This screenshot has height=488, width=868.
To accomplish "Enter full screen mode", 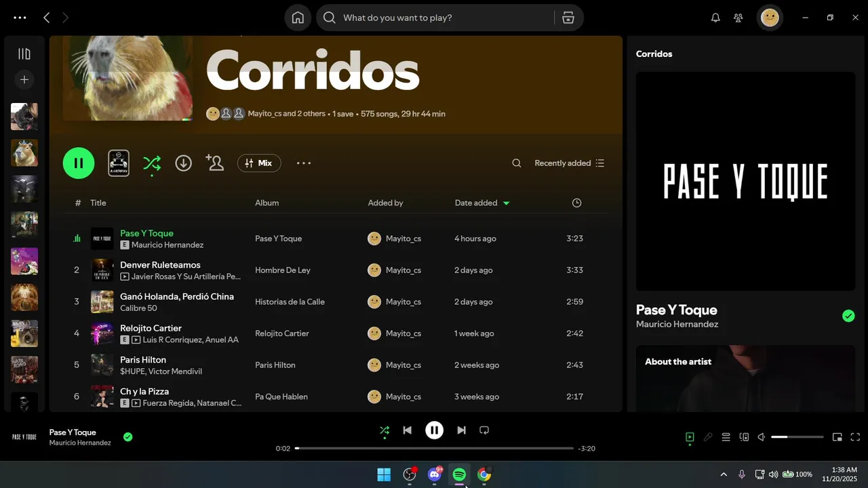I will click(855, 437).
